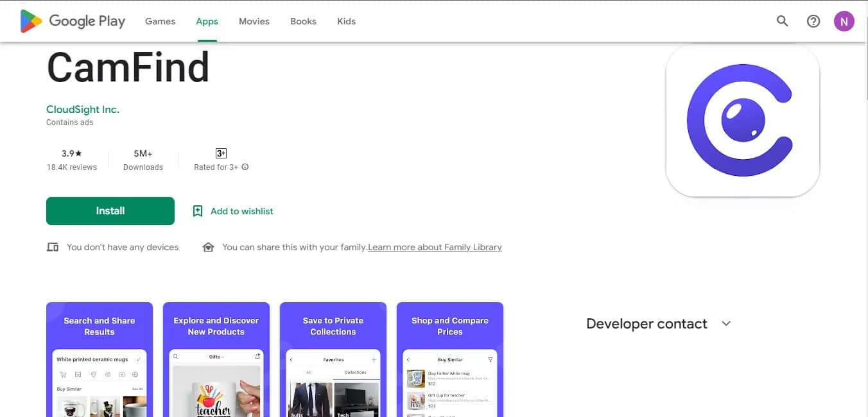
Task: Open the CloudSight Inc. developer link
Action: coord(83,109)
